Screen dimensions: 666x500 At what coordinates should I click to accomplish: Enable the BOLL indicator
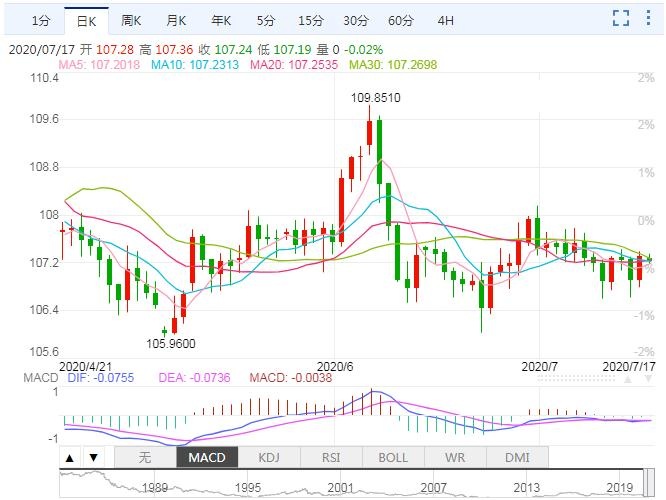[393, 458]
